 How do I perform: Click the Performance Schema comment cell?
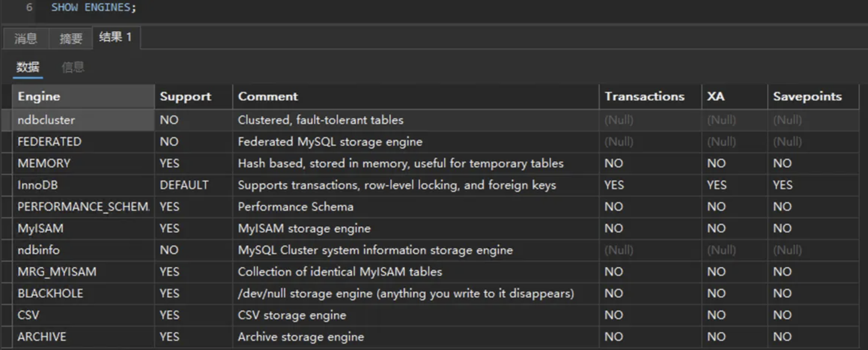click(x=296, y=207)
